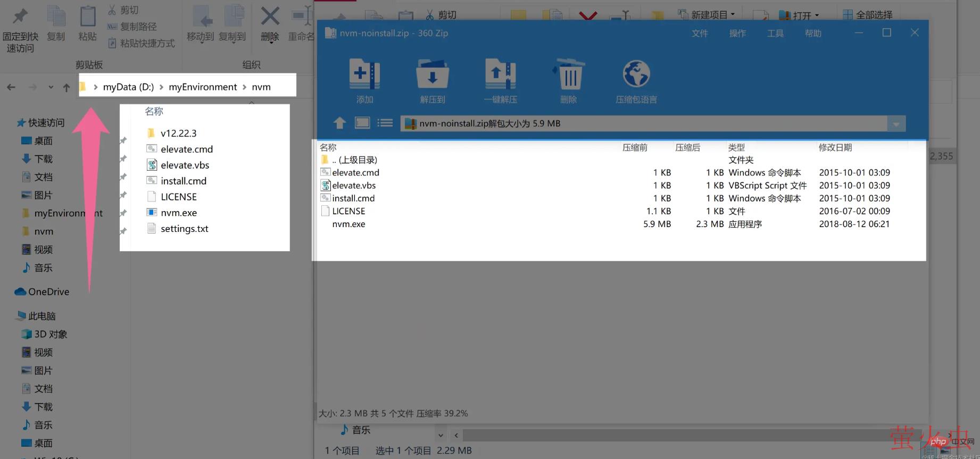Click the 添加 (Add) icon in 360 Zip
Image resolution: width=980 pixels, height=459 pixels.
click(x=364, y=74)
